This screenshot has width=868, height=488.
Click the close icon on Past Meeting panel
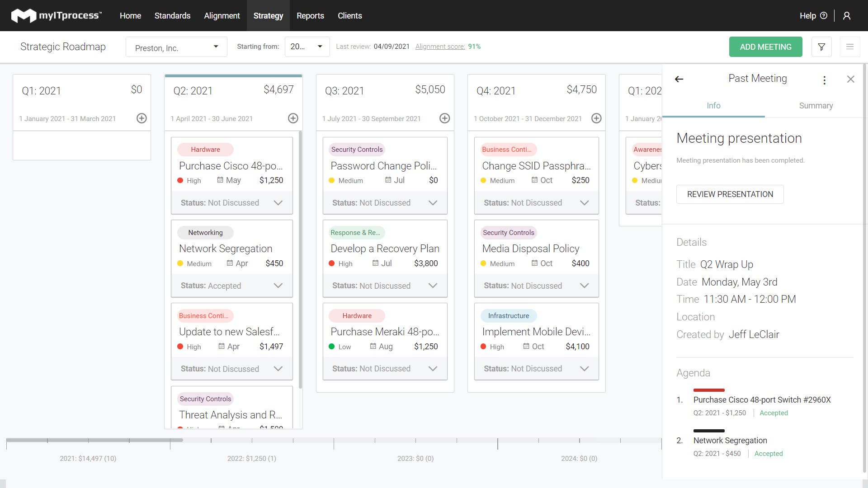851,78
